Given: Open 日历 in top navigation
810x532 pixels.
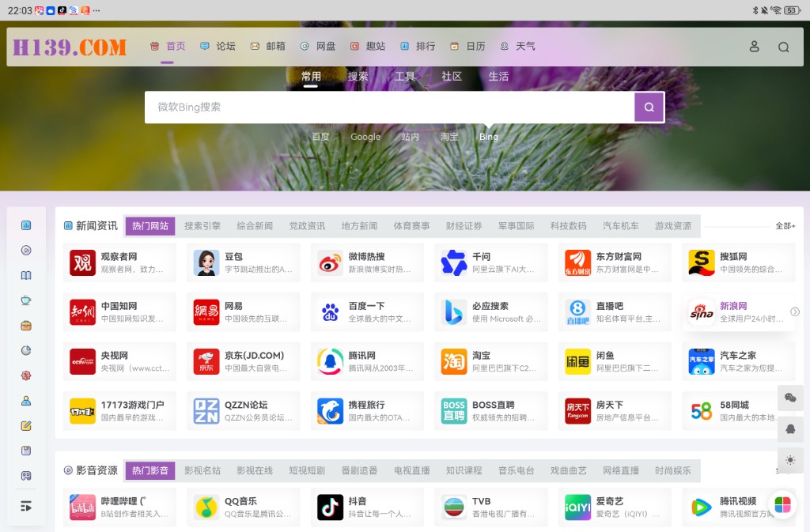Looking at the screenshot, I should 468,46.
